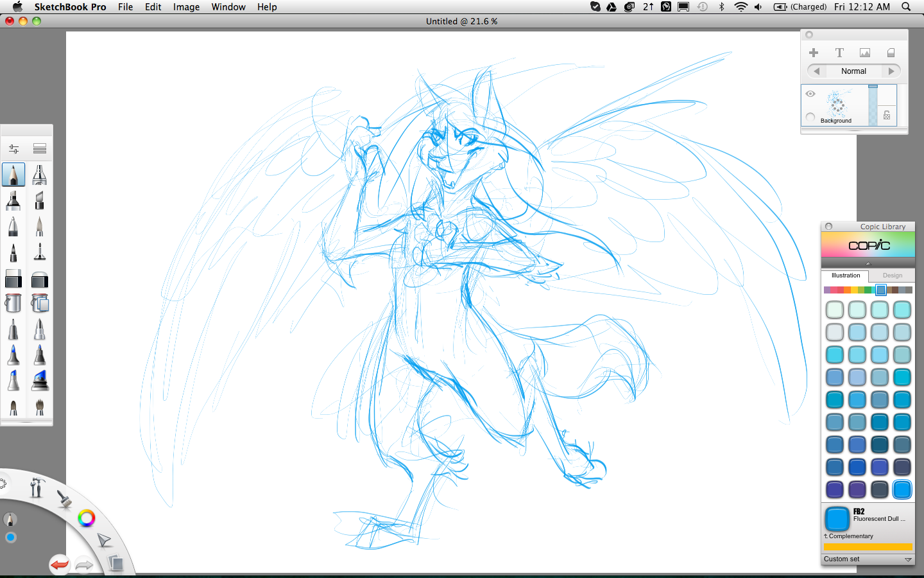
Task: Switch to the Design tab
Action: (892, 276)
